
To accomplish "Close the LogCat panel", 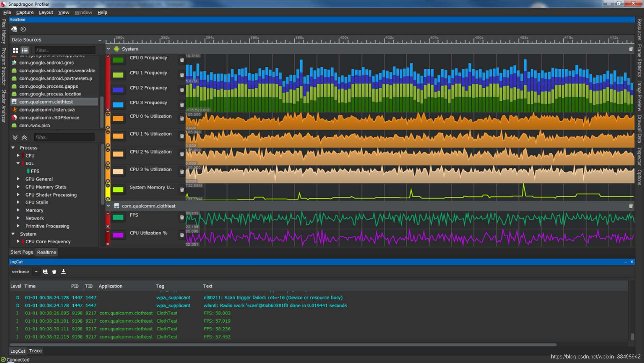I will [x=632, y=262].
